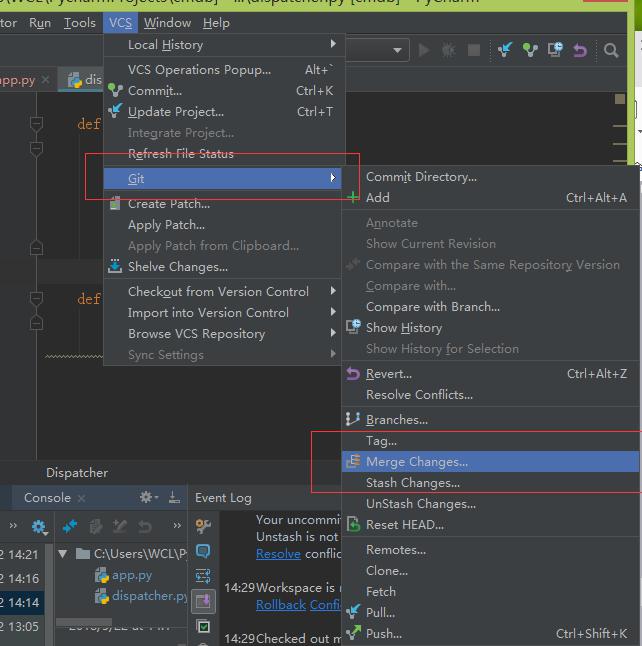642x646 pixels.
Task: Open Console settings gear dropdown
Action: tap(149, 497)
